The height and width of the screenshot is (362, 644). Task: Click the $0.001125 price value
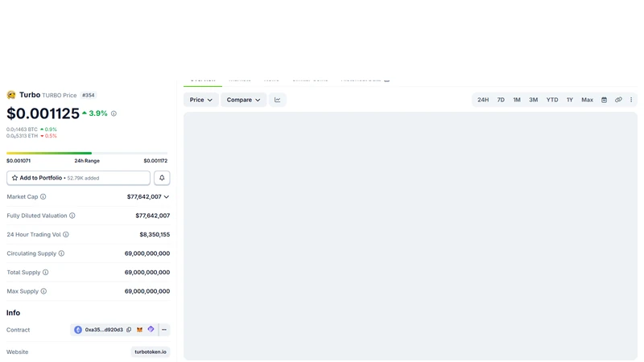(43, 113)
